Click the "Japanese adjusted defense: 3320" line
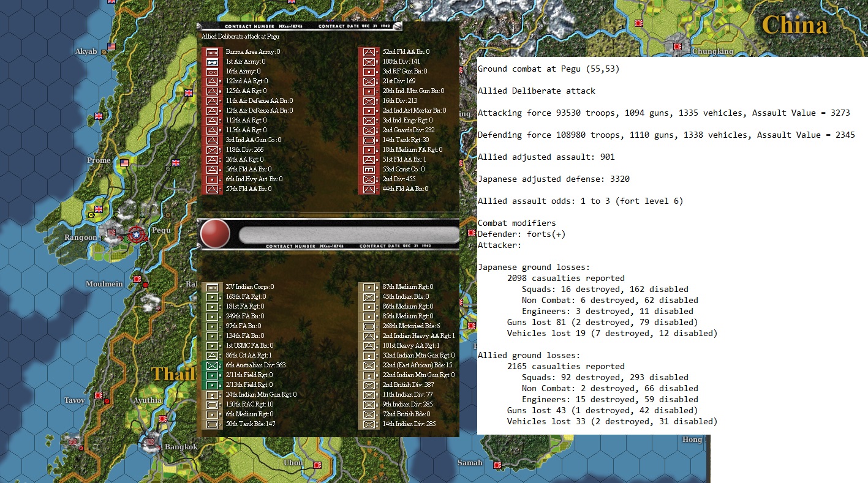The image size is (868, 483). click(x=553, y=179)
